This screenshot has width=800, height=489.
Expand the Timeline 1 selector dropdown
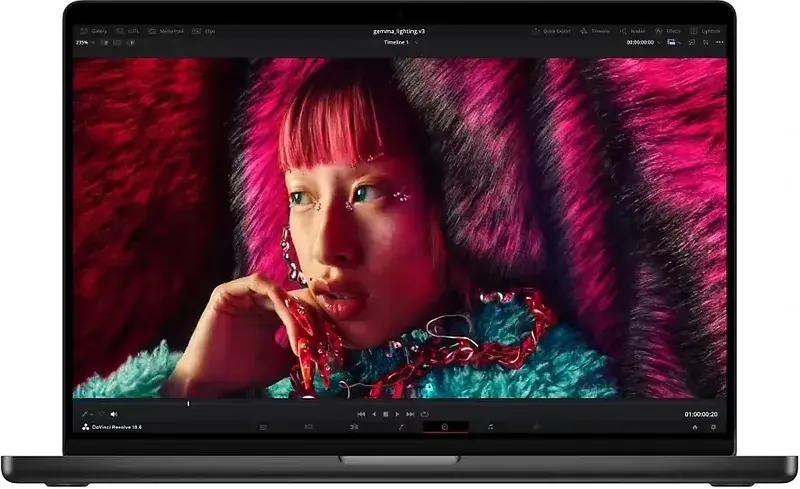coord(401,42)
